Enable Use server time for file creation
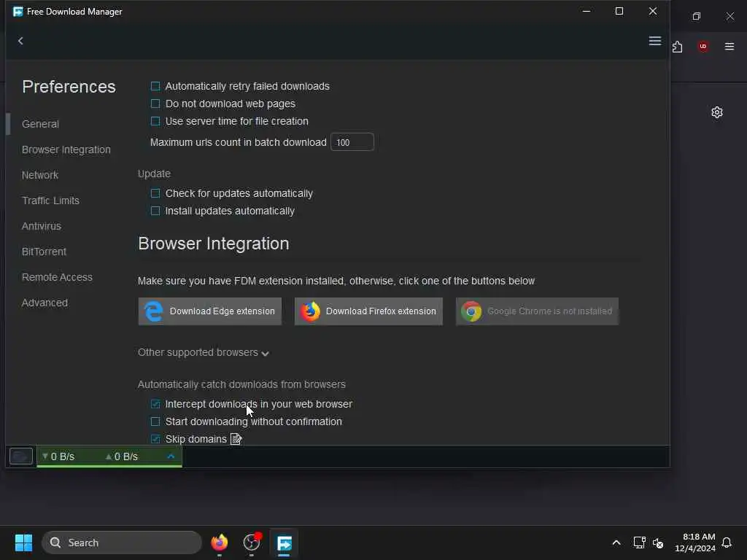This screenshot has width=747, height=560. [x=155, y=121]
